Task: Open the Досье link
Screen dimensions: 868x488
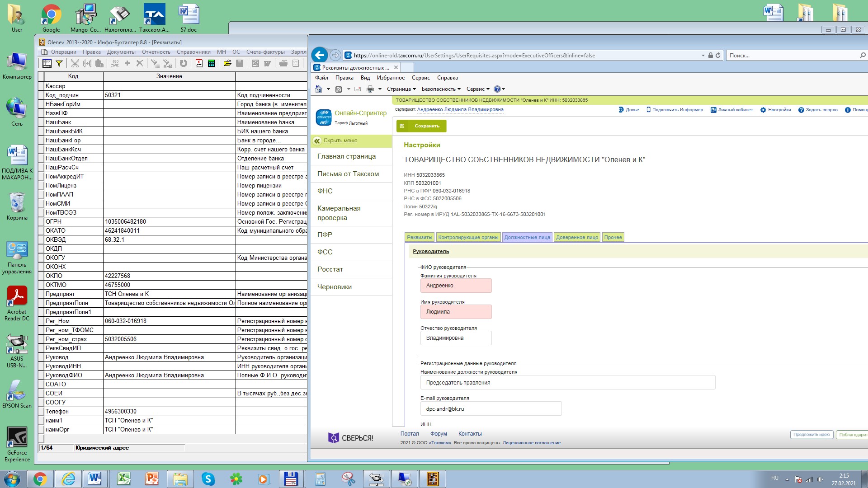Action: [x=629, y=110]
